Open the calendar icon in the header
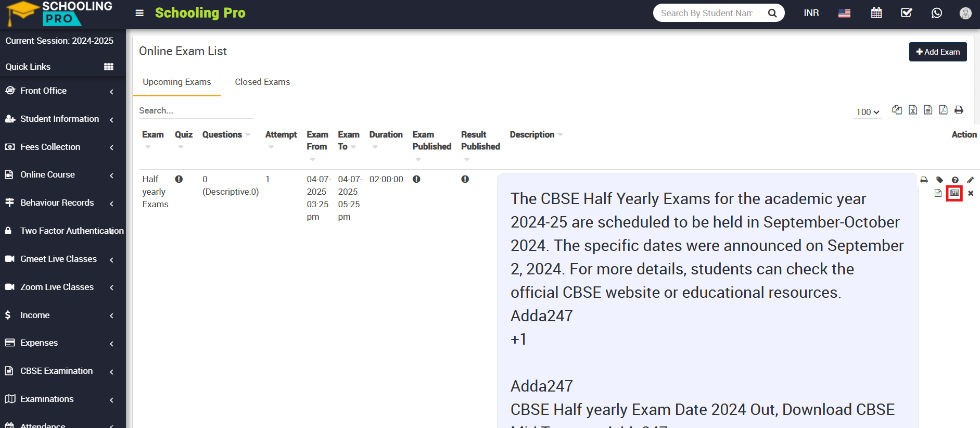The width and height of the screenshot is (980, 428). pos(876,13)
